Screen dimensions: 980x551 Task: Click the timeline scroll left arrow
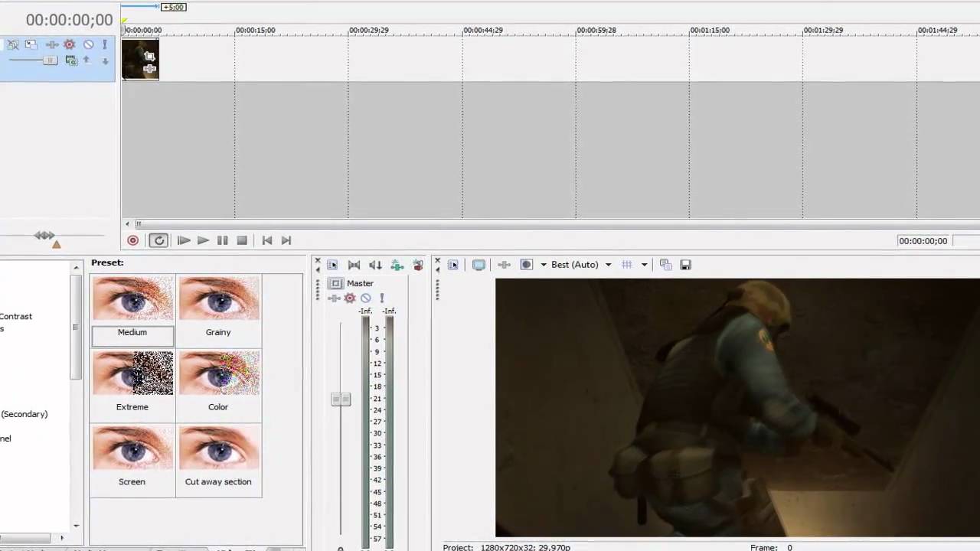click(129, 224)
